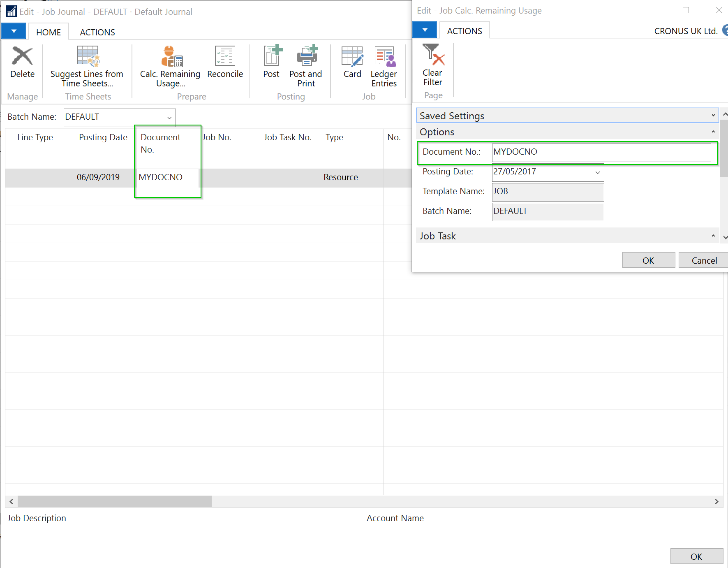Switch to the ACTIONS tab in Job Journal

(97, 32)
